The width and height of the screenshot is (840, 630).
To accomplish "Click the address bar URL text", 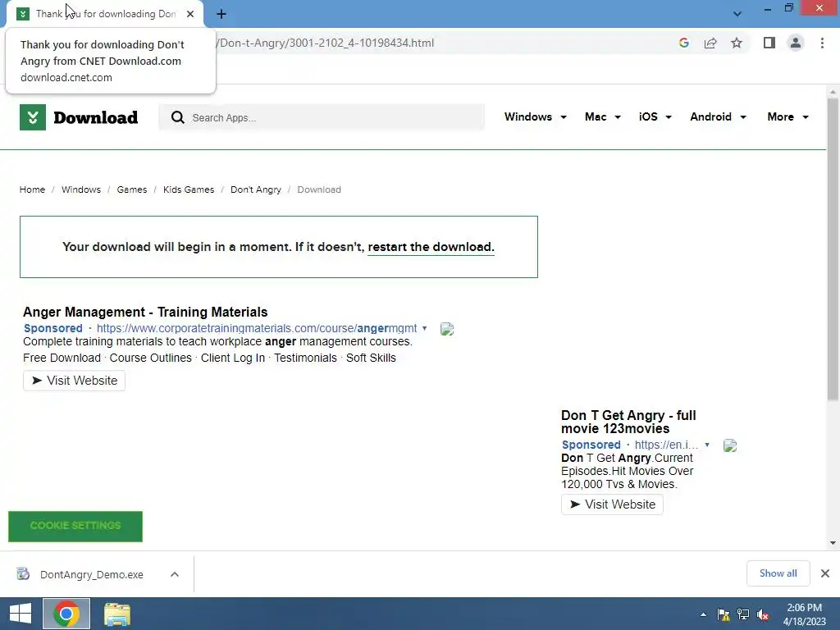I will point(325,43).
